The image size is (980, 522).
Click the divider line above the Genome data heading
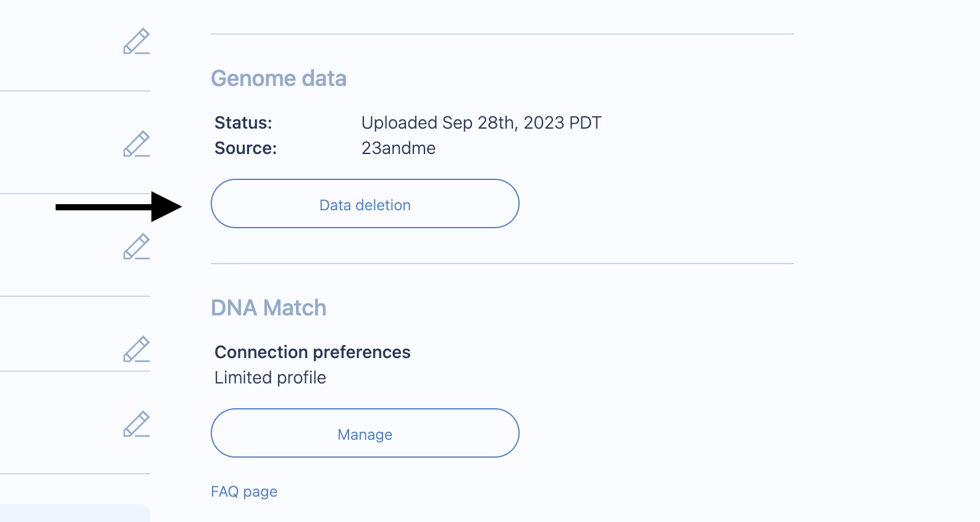click(502, 34)
